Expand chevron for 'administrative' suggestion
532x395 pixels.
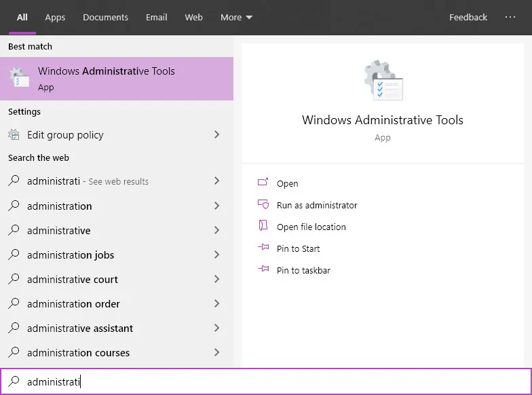(217, 230)
